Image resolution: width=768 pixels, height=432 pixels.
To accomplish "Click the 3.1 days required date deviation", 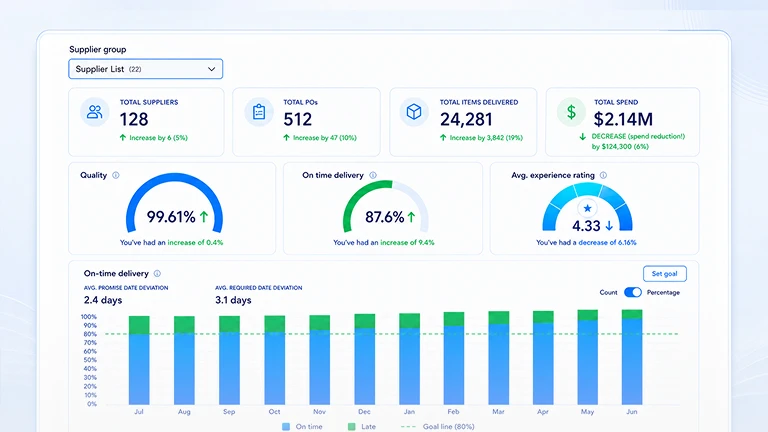I will 233,300.
